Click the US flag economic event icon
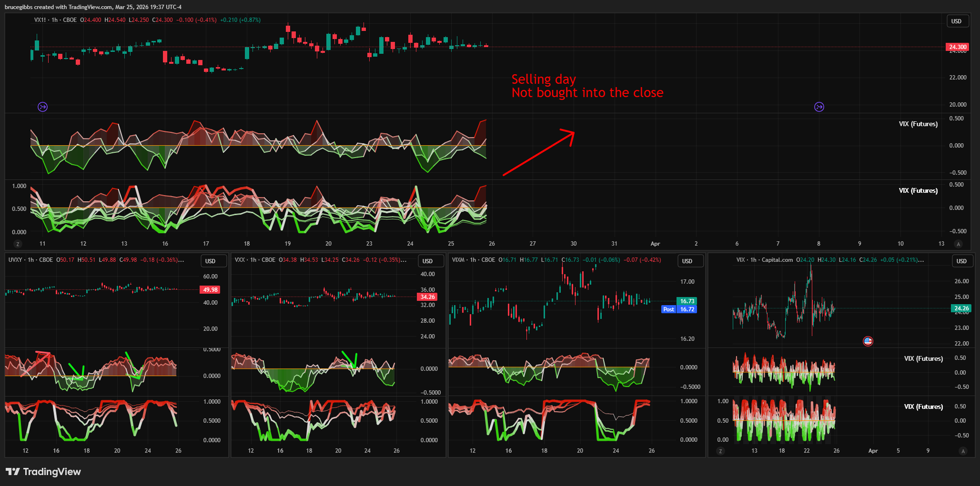This screenshot has width=980, height=486. [x=868, y=341]
